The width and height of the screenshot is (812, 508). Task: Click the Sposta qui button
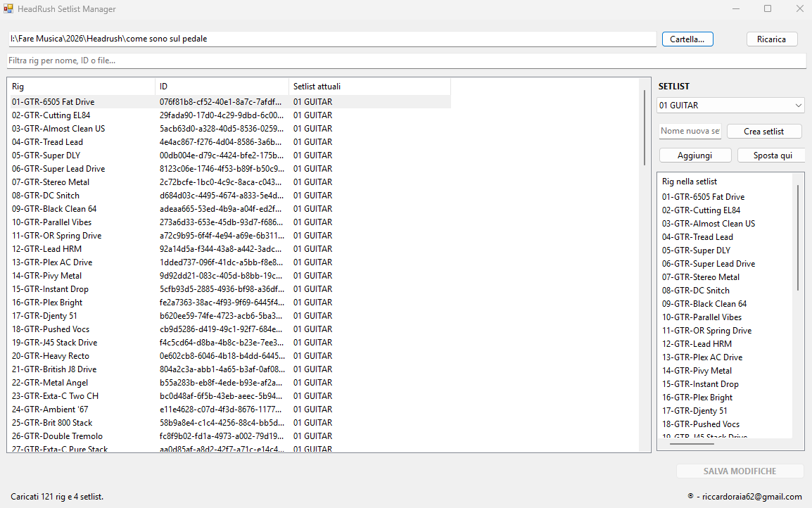tap(773, 155)
